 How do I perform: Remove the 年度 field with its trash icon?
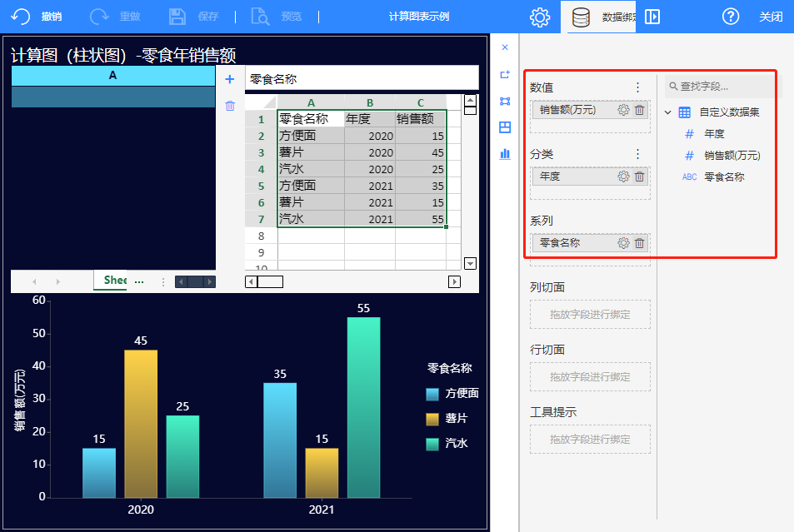coord(640,177)
